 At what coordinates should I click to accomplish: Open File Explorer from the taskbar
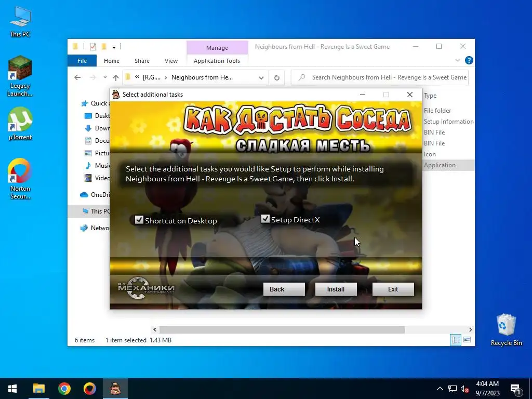38,389
